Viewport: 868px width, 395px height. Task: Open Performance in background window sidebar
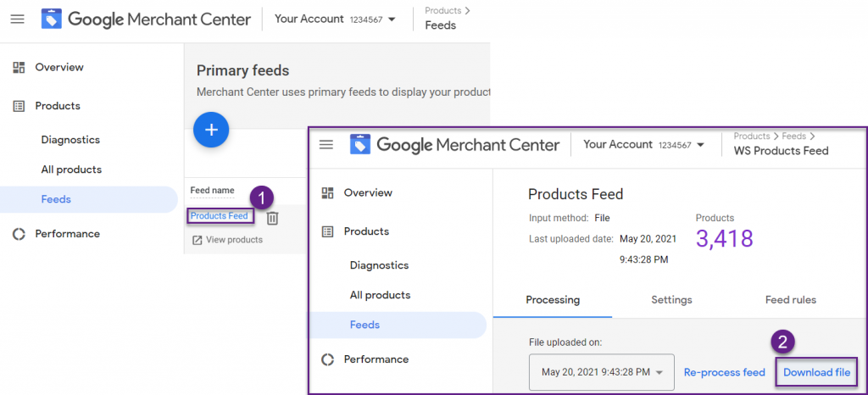click(x=68, y=234)
